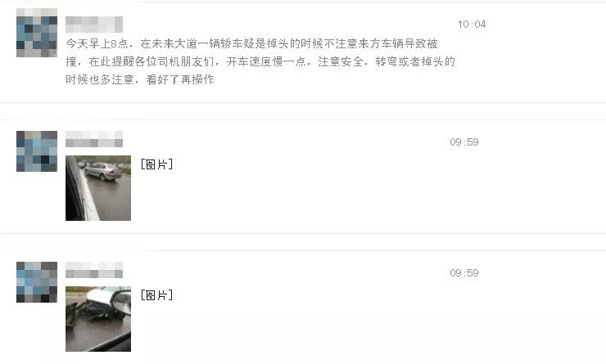Select the line 时候也多注意，看好了再操作

point(140,79)
